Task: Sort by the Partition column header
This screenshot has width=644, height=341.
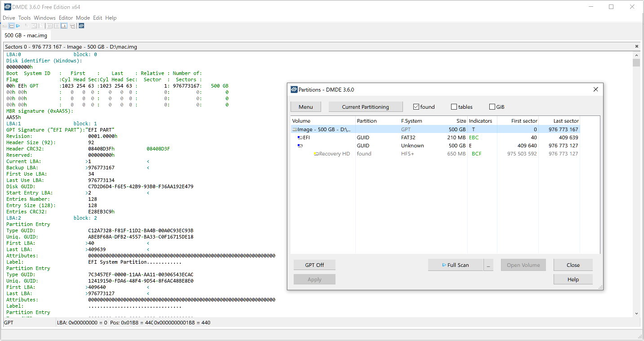Action: 377,121
